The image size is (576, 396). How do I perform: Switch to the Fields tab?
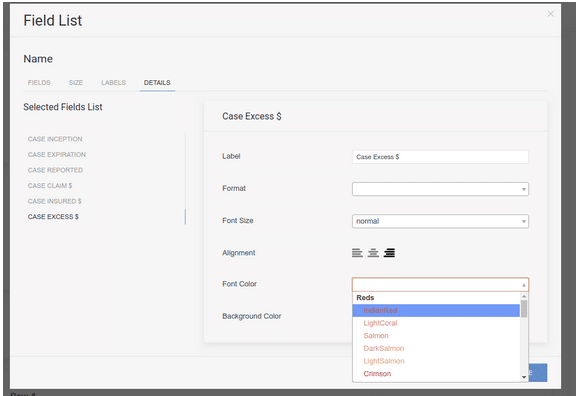[x=39, y=83]
